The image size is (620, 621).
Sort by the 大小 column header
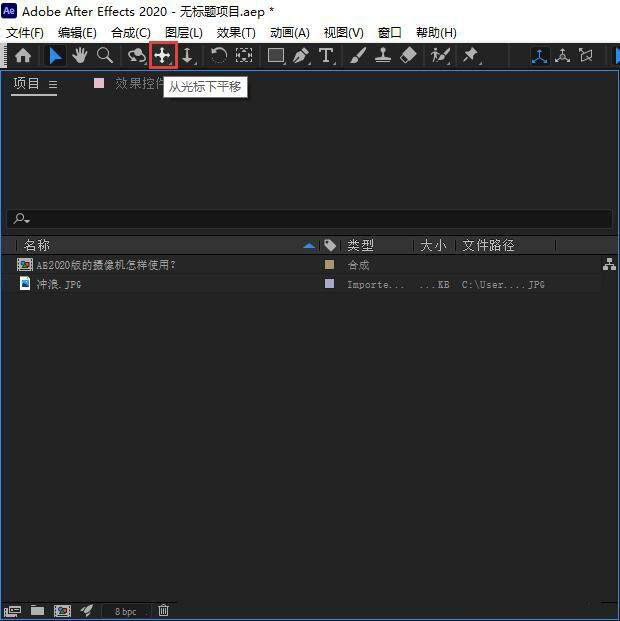pos(433,245)
